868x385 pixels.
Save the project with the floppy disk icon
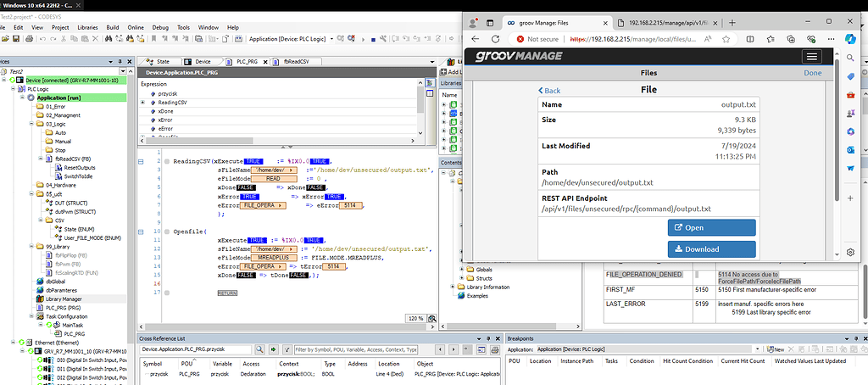(16, 39)
